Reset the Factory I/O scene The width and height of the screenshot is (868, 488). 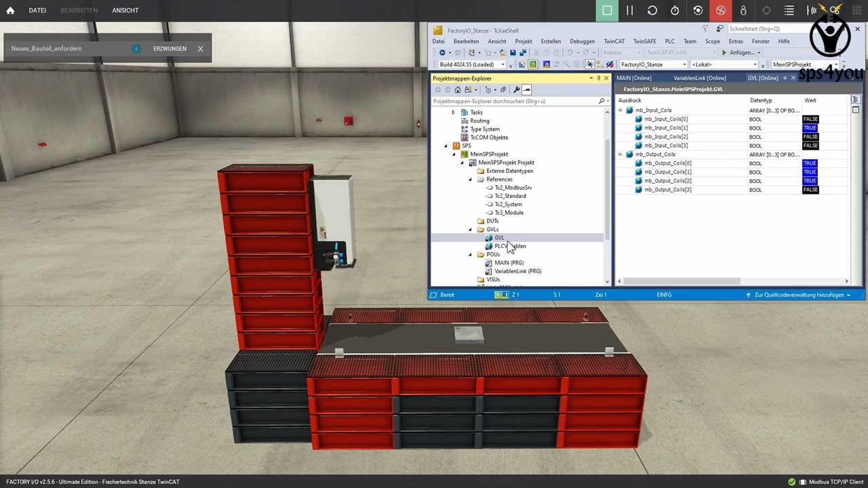click(x=652, y=10)
